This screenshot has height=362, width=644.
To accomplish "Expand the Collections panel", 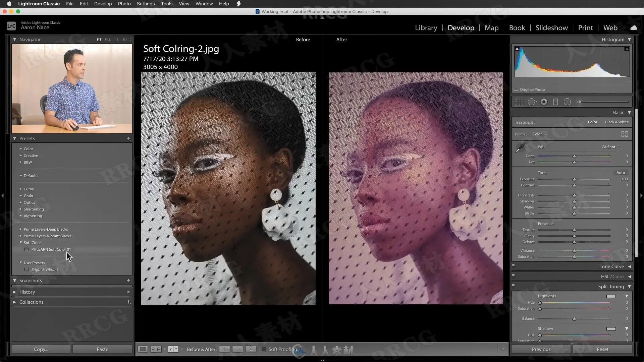I will (x=14, y=302).
